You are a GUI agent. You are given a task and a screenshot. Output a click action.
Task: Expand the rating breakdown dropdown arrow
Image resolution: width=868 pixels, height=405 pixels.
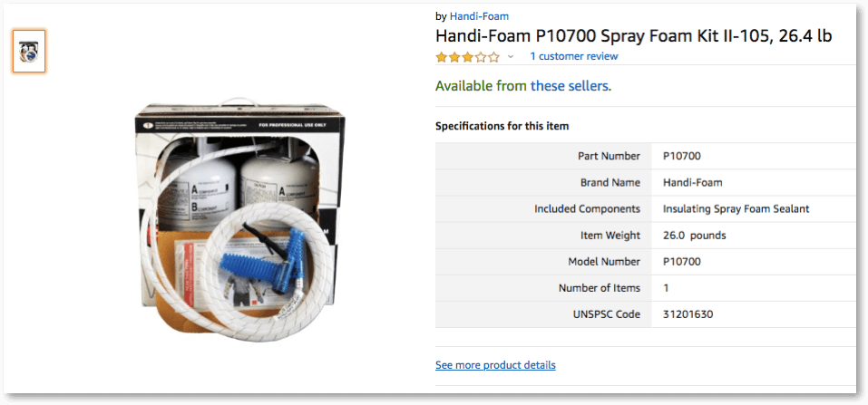pos(511,56)
